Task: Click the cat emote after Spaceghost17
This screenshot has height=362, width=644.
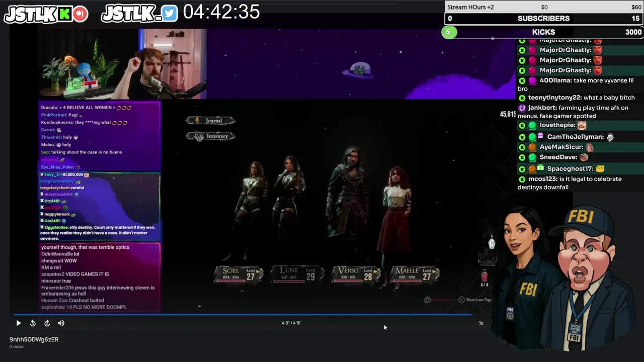Action: click(x=600, y=168)
